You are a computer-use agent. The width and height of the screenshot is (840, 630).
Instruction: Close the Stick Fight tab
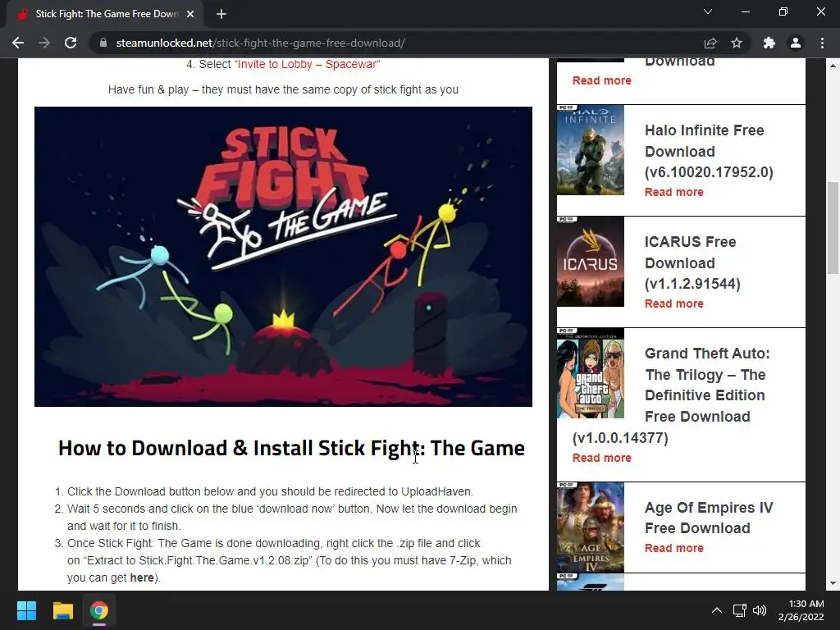190,14
